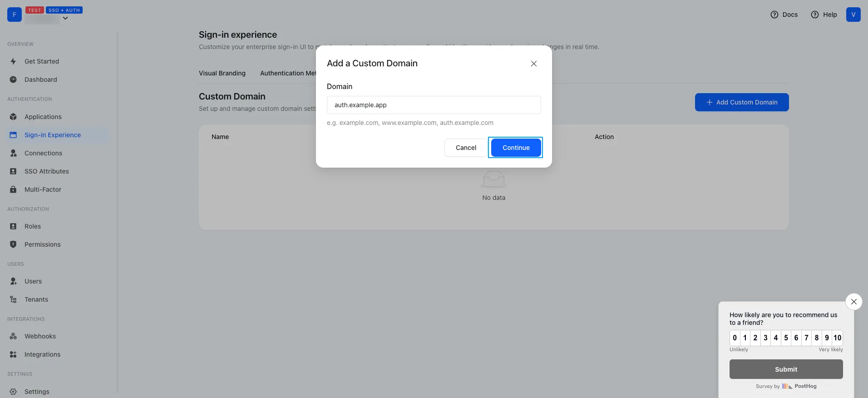
Task: Click the Domain text input field
Action: click(434, 105)
